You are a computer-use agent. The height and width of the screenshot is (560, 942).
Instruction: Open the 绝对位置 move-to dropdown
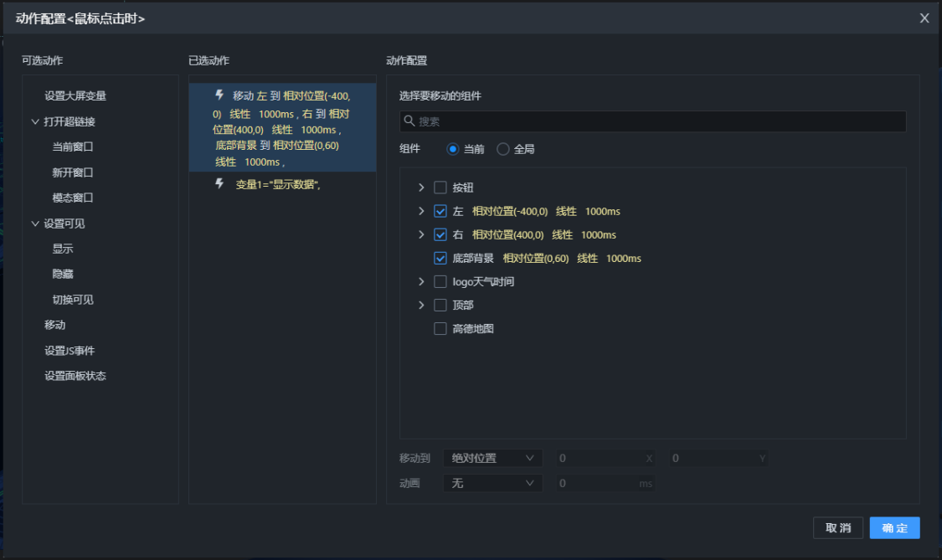(492, 458)
